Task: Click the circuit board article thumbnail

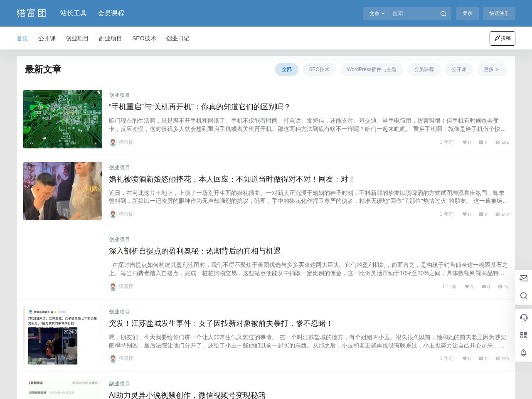Action: [x=63, y=119]
